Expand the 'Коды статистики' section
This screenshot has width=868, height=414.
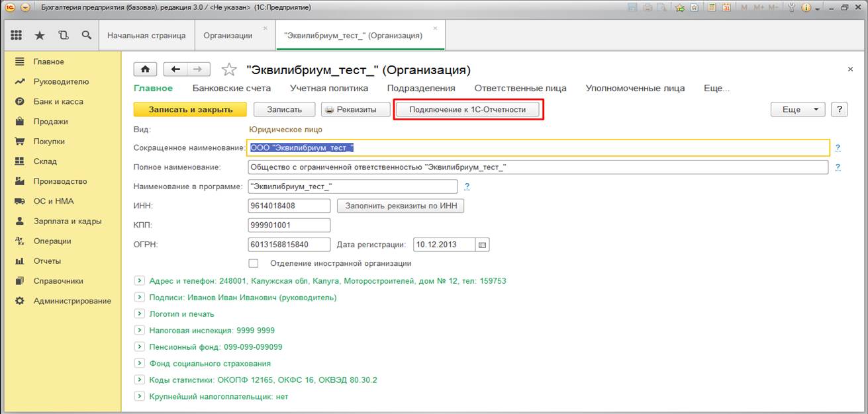click(139, 380)
